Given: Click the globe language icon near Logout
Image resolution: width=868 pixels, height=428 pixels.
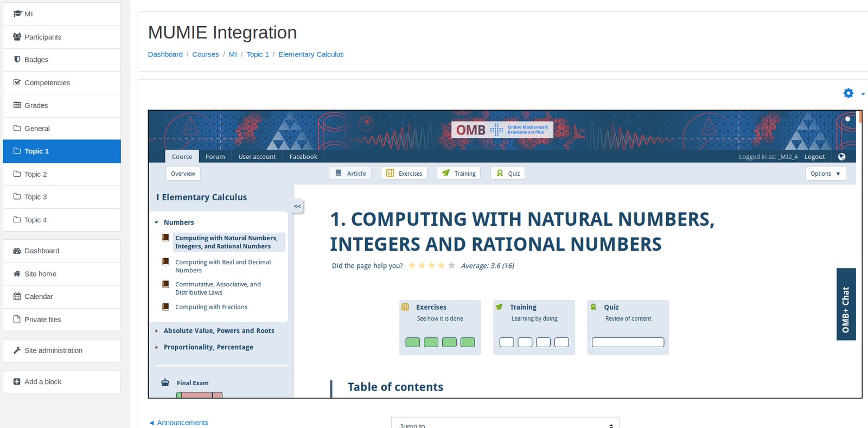Looking at the screenshot, I should (841, 157).
